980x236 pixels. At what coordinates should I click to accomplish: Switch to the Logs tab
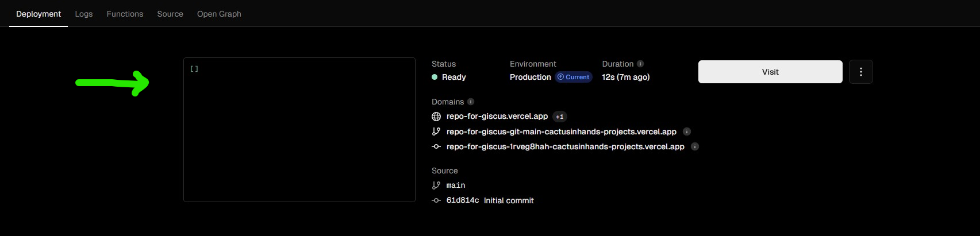[83, 14]
